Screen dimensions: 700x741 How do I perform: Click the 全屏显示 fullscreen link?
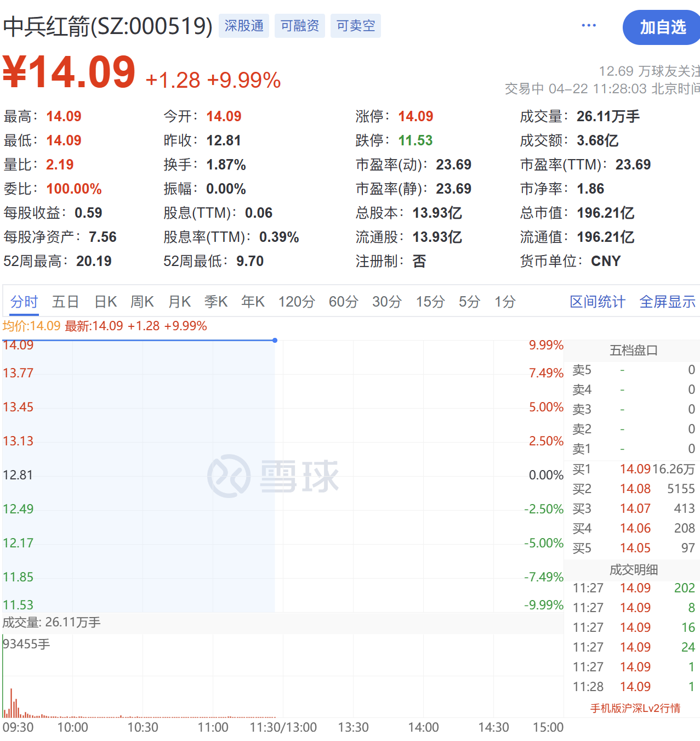[667, 302]
